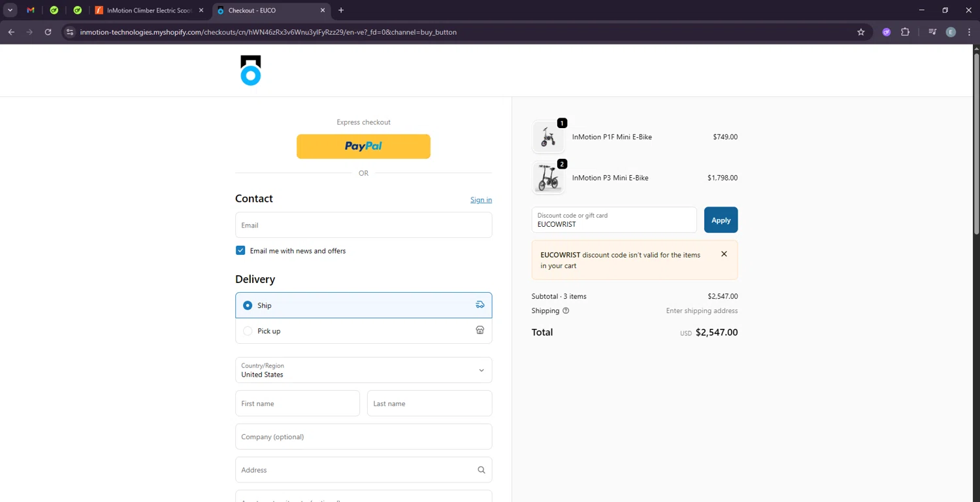This screenshot has width=980, height=502.
Task: Open the media control icon in toolbar
Action: point(932,32)
